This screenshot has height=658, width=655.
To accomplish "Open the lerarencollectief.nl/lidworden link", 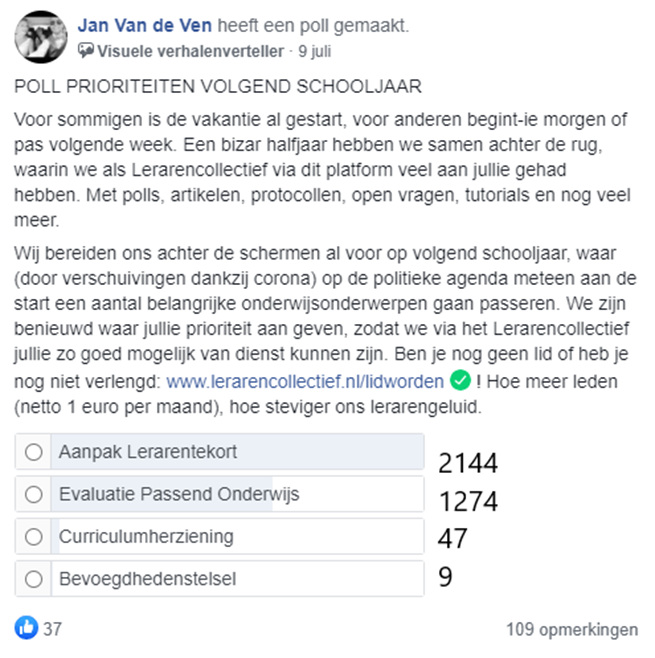I will [305, 381].
